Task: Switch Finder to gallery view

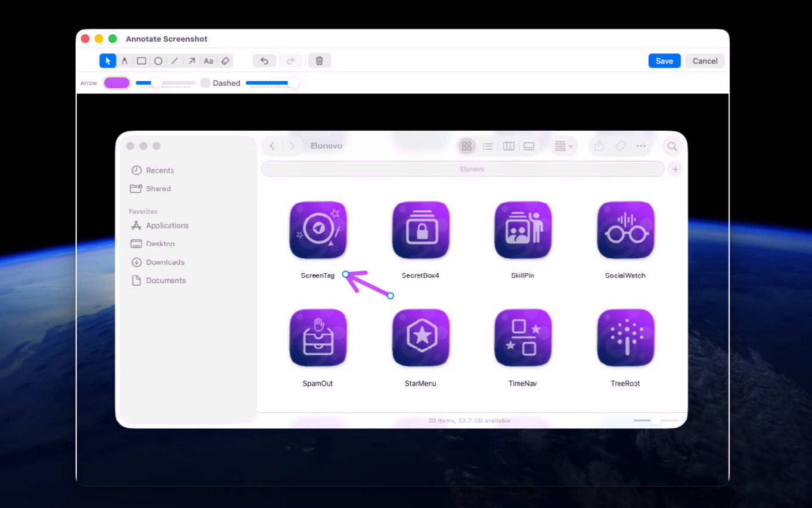Action: click(x=529, y=146)
